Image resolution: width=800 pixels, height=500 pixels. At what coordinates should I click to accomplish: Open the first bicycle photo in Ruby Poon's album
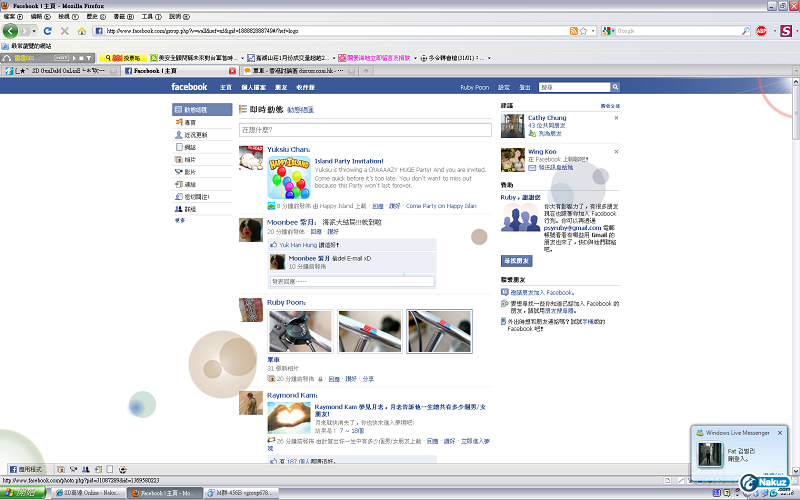click(301, 331)
